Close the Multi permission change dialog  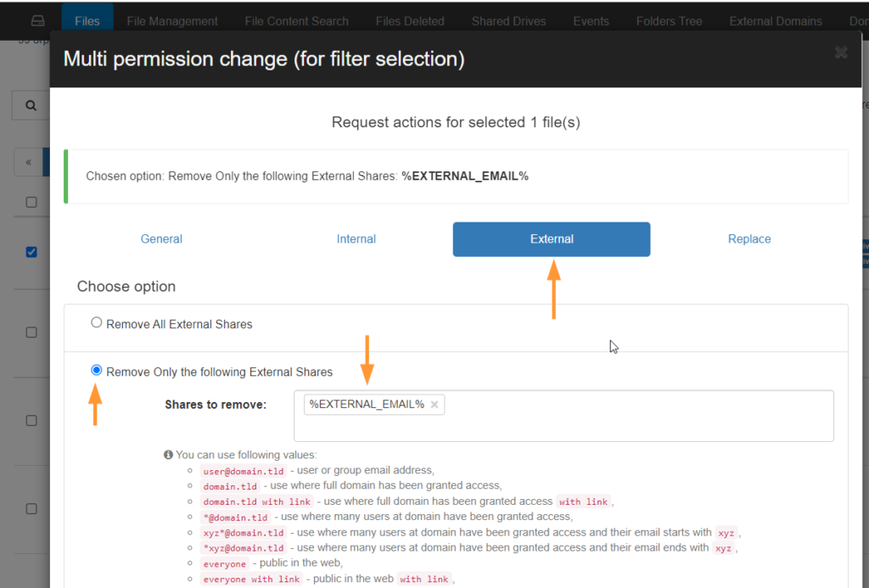pyautogui.click(x=841, y=53)
